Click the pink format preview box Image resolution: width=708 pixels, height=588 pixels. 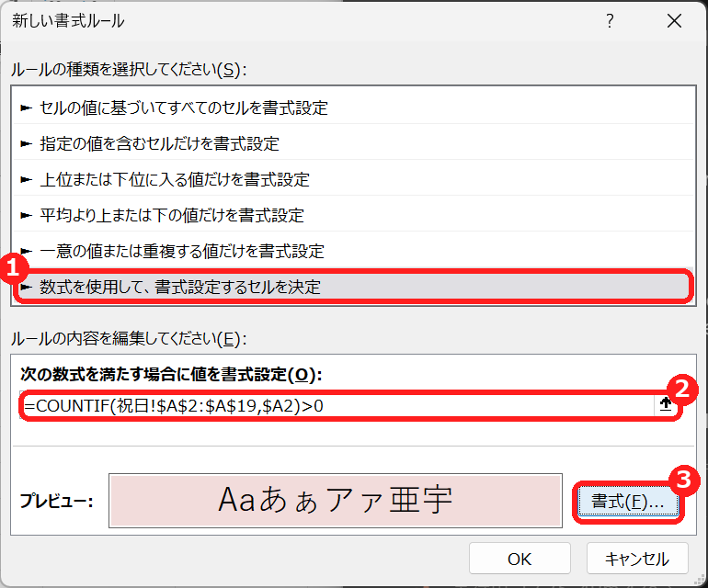(x=336, y=501)
